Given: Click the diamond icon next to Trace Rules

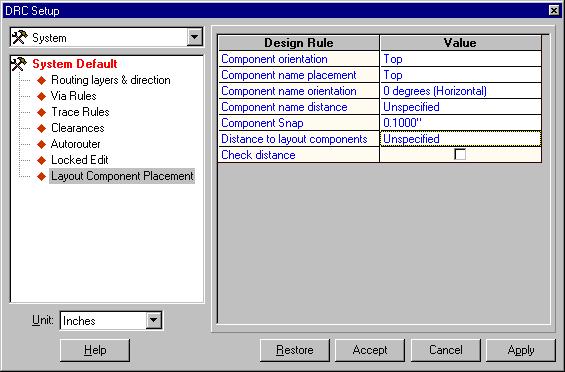Looking at the screenshot, I should (42, 112).
